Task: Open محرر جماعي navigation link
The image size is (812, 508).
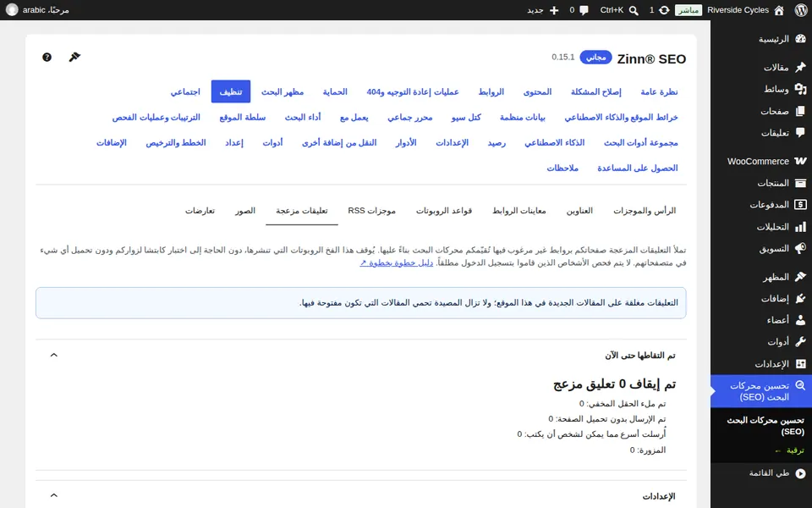Action: [x=409, y=117]
